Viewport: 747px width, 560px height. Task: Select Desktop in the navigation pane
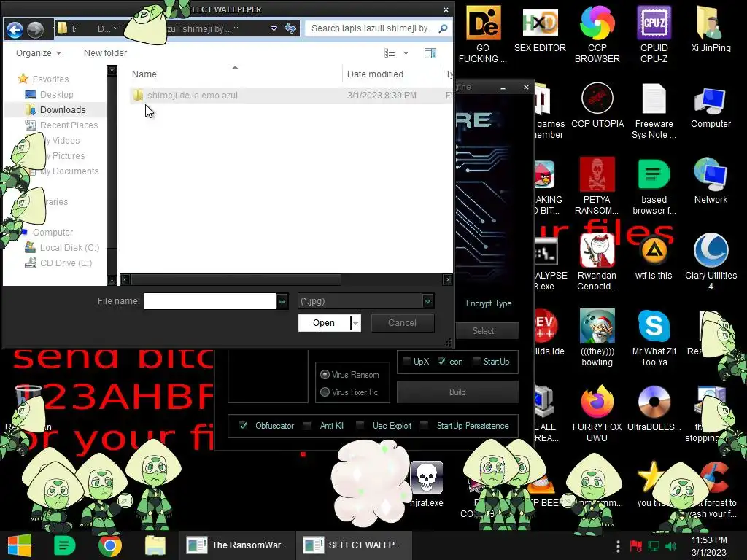(56, 94)
